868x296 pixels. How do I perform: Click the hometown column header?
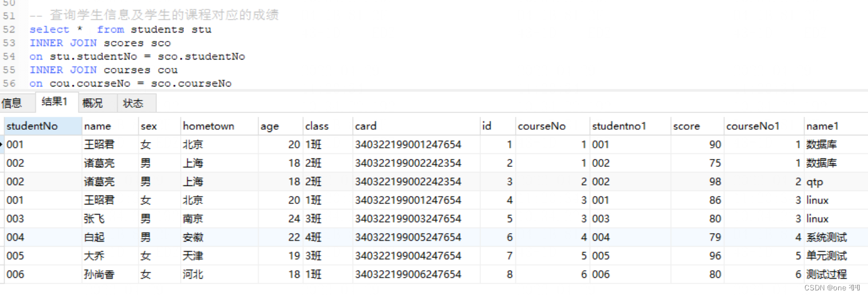[x=208, y=126]
